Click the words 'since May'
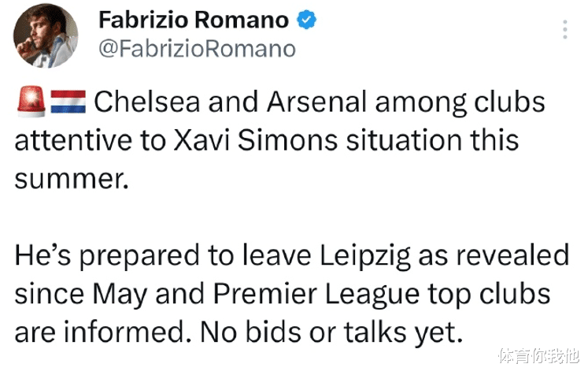The height and width of the screenshot is (375, 588). click(80, 294)
